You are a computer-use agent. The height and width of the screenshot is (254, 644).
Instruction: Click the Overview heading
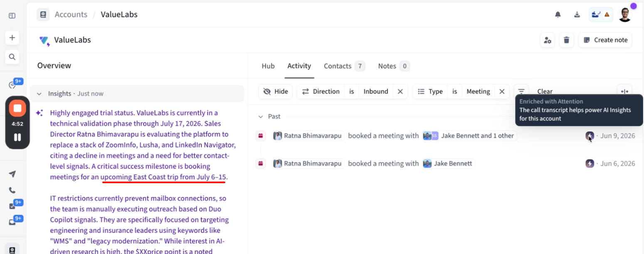(54, 66)
